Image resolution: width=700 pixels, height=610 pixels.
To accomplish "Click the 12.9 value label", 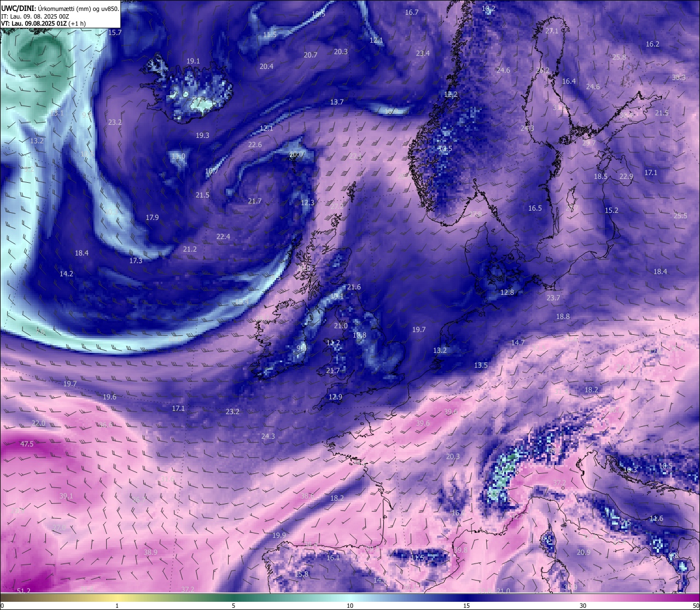I will pos(335,397).
